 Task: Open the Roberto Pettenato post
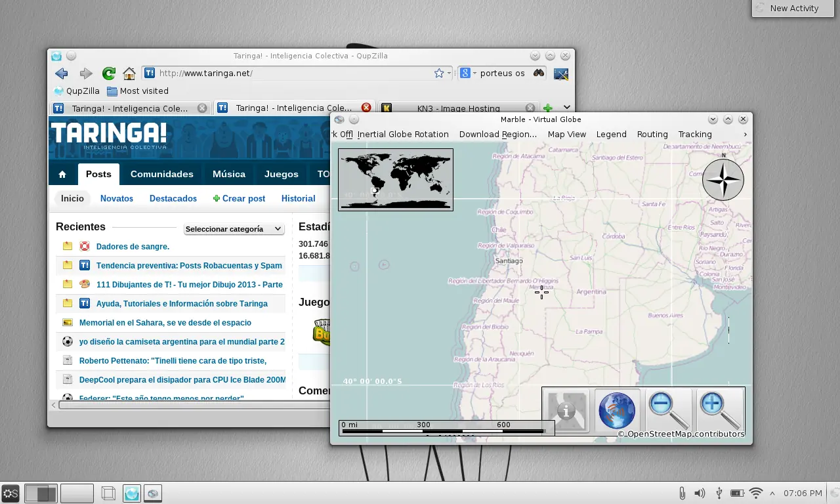[173, 361]
